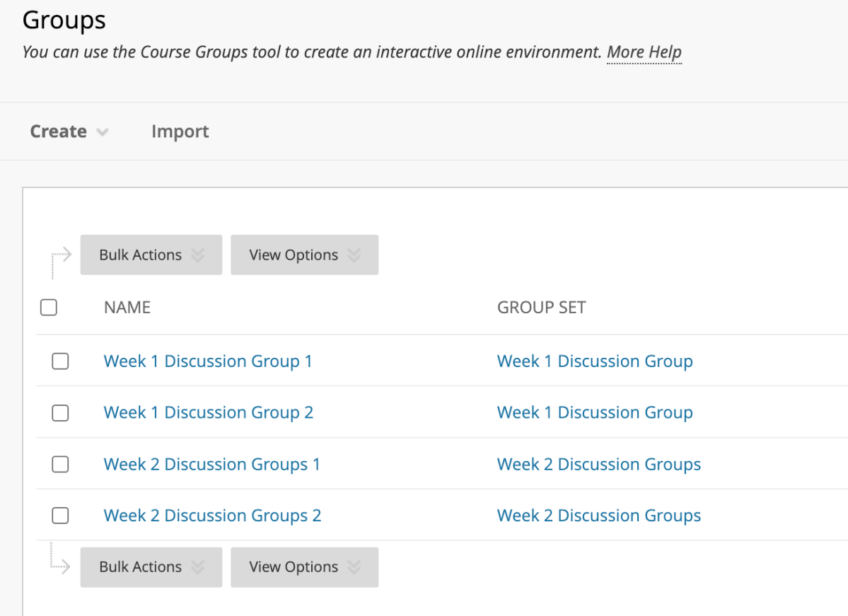The height and width of the screenshot is (616, 848).
Task: Expand the top View Options dropdown
Action: [x=304, y=255]
